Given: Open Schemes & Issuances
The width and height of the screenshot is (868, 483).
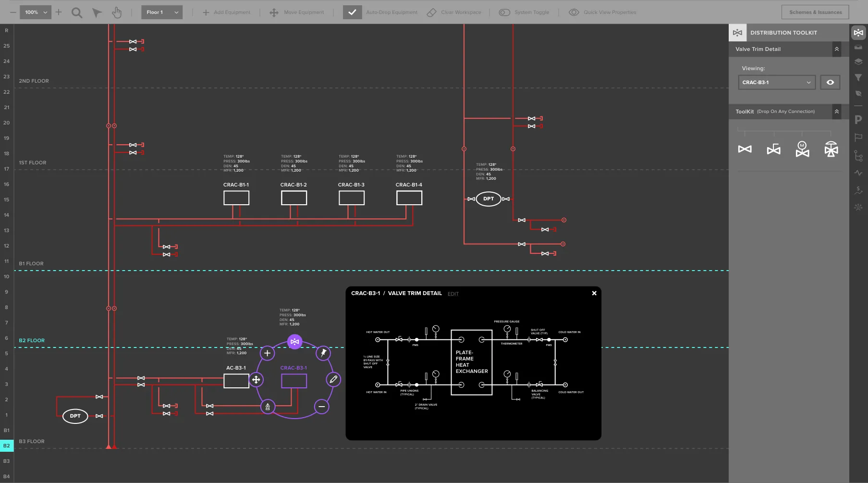Looking at the screenshot, I should [x=815, y=12].
